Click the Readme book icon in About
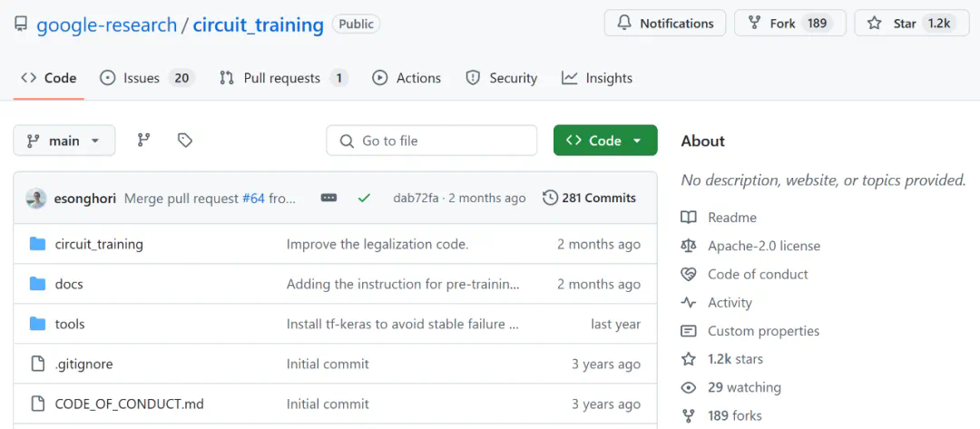The height and width of the screenshot is (429, 980). [689, 218]
